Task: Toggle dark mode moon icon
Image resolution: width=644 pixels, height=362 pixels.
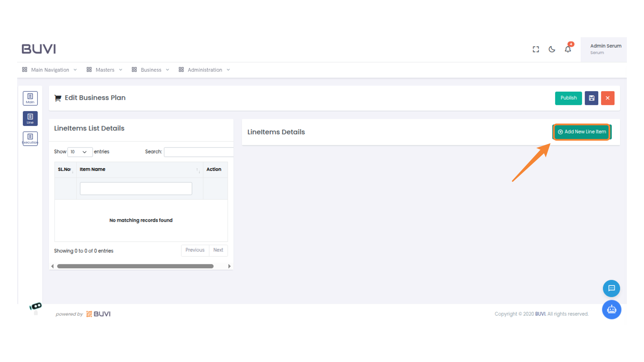Action: coord(552,49)
